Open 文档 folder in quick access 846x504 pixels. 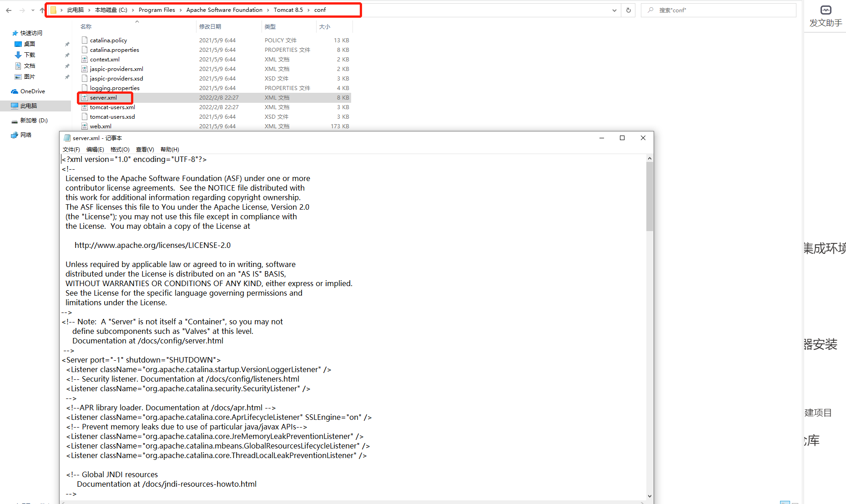pos(30,66)
